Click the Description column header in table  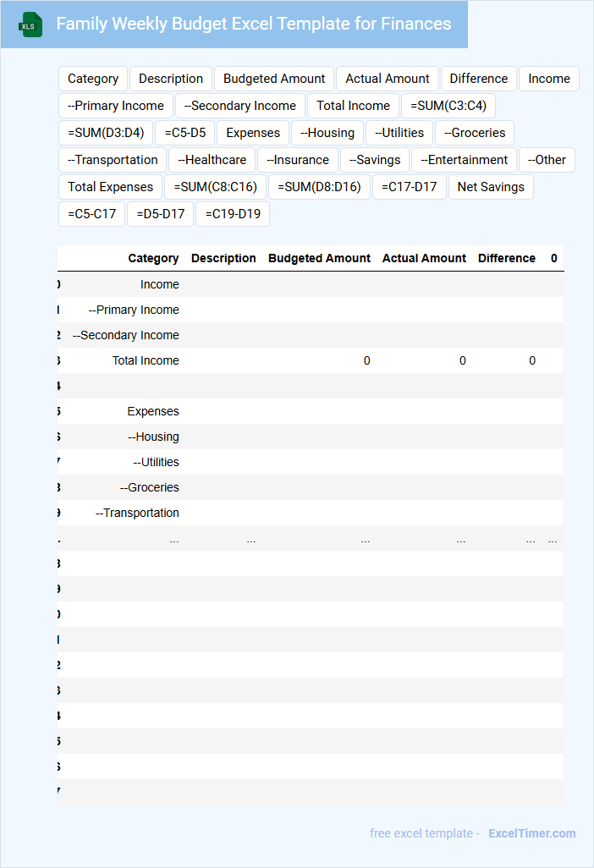[223, 259]
